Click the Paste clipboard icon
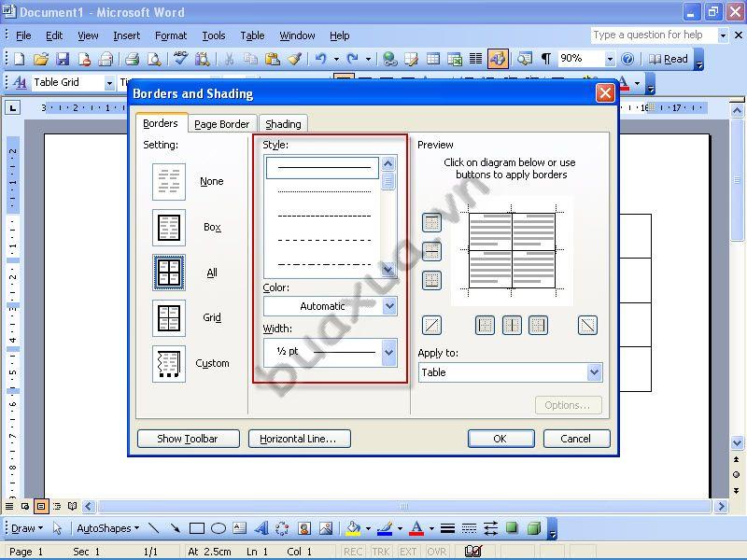The image size is (747, 560). (x=272, y=59)
